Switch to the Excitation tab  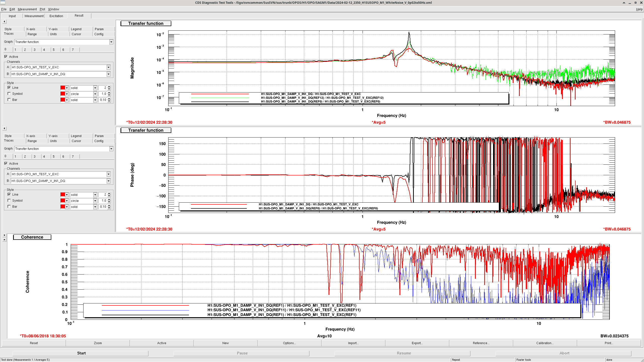(56, 16)
